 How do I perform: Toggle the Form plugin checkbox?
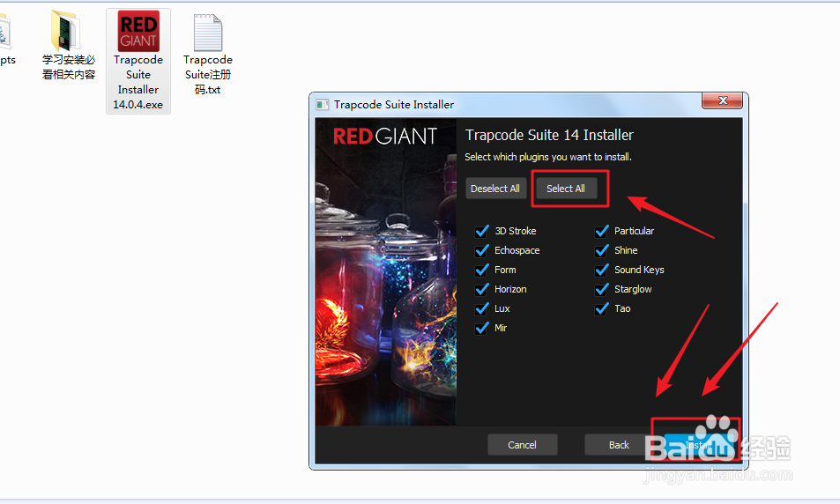pyautogui.click(x=481, y=270)
